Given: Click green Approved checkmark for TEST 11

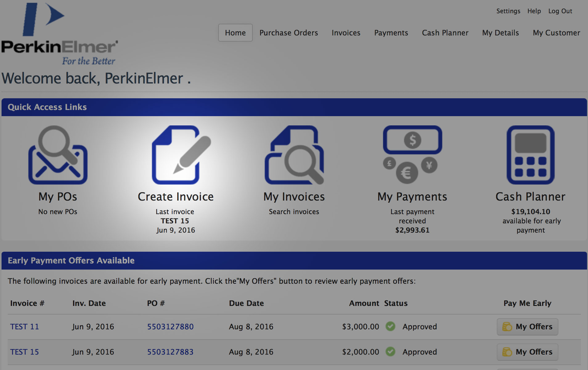Looking at the screenshot, I should (390, 326).
